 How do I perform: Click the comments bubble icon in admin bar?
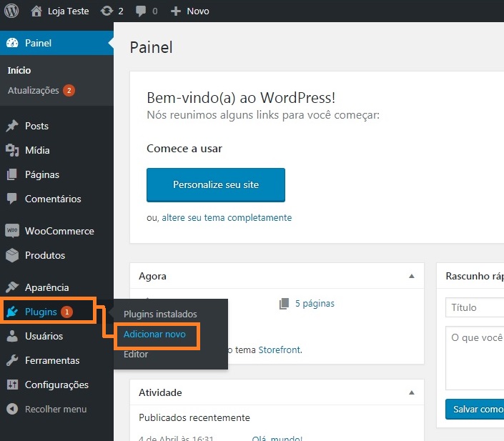coord(140,11)
